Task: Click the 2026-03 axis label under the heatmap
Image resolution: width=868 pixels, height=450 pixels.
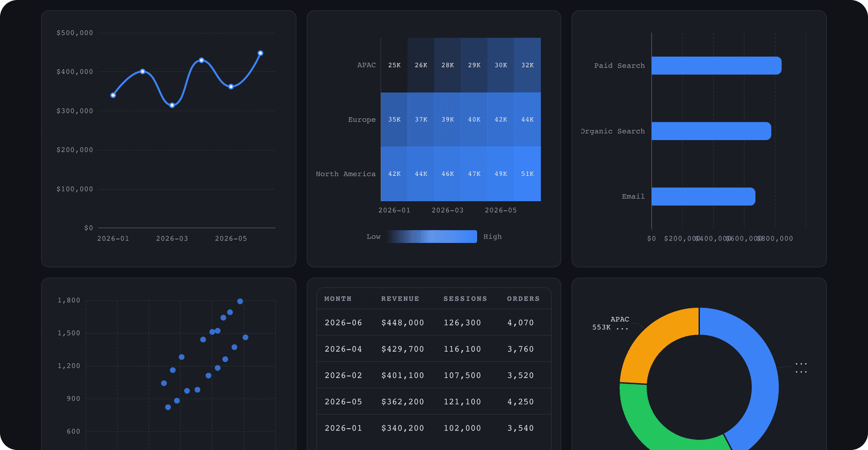Action: coord(447,210)
